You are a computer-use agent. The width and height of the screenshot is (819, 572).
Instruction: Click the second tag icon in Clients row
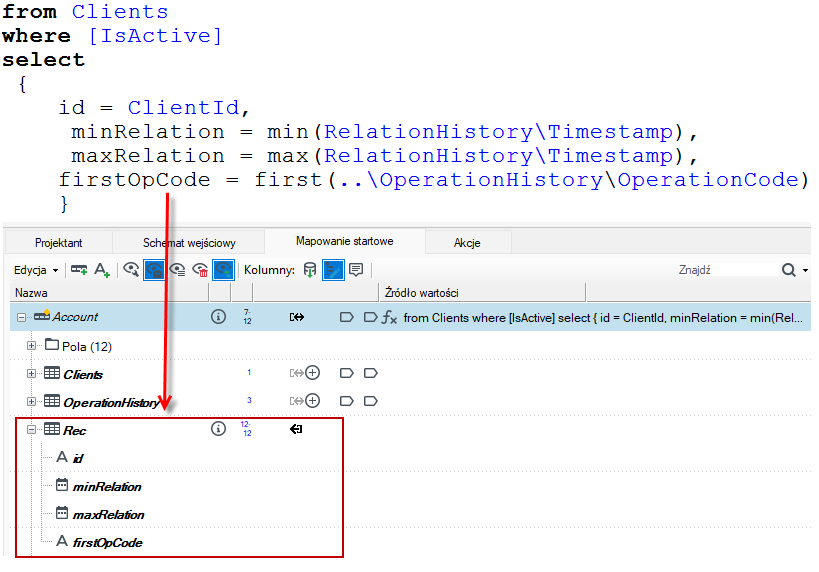tap(370, 373)
